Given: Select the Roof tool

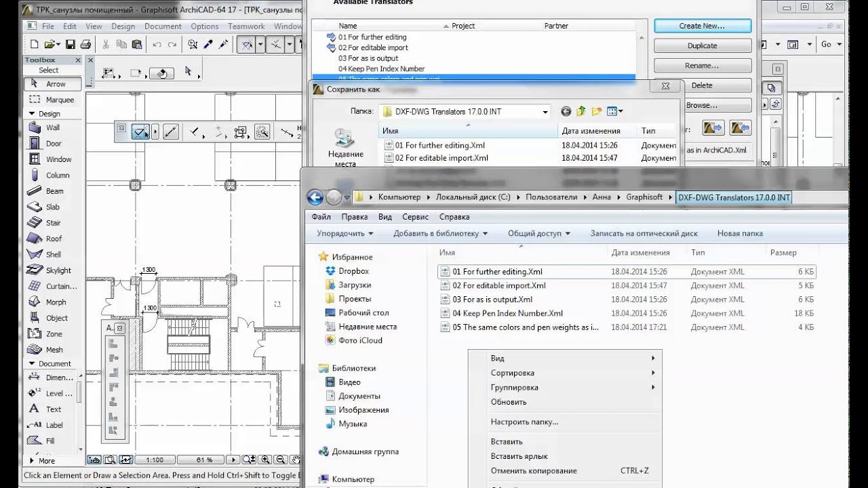Looking at the screenshot, I should [x=53, y=239].
